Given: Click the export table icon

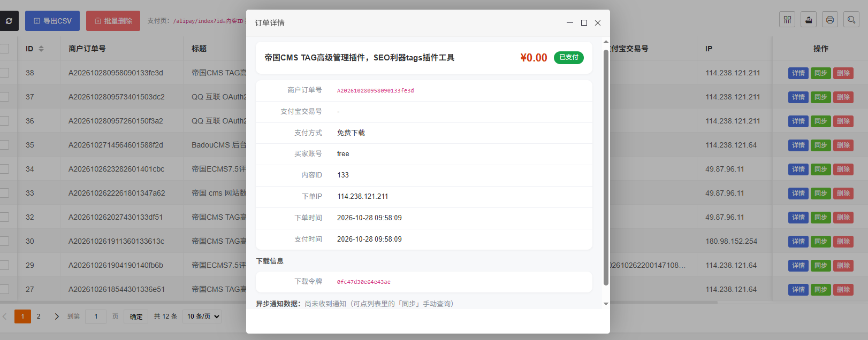Looking at the screenshot, I should (809, 20).
